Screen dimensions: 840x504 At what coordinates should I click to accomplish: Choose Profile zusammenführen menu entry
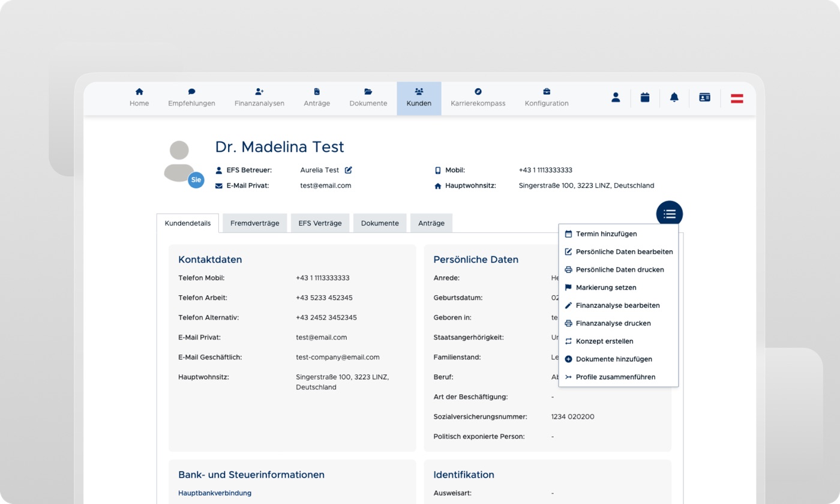(619, 377)
